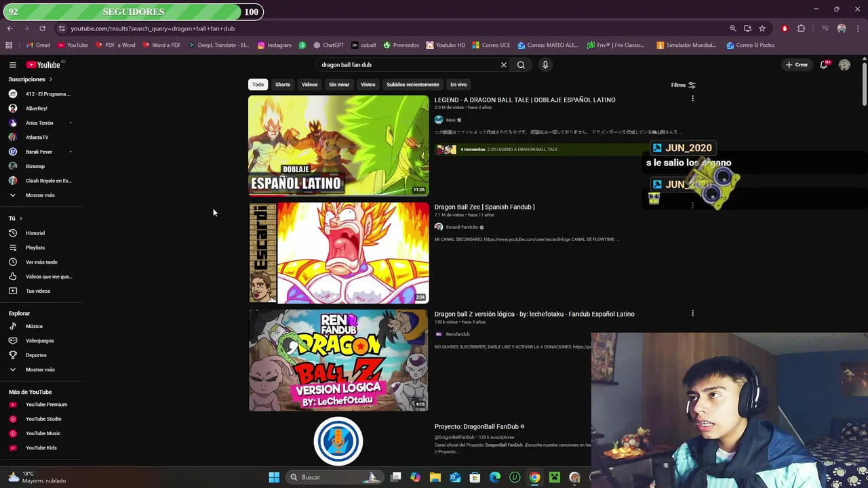Open the Crear upload button
This screenshot has width=868, height=488.
796,65
